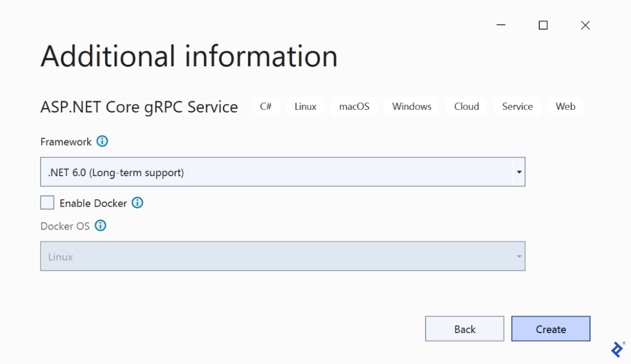
Task: Click the Back button
Action: coord(464,329)
